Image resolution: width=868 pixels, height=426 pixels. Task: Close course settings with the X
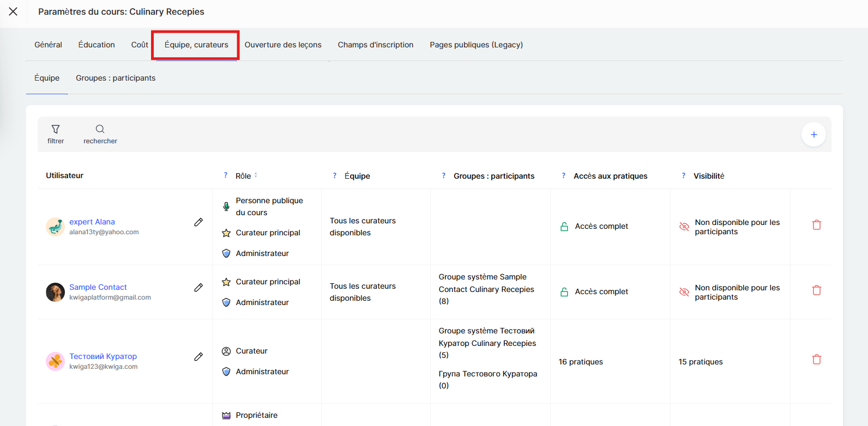click(x=13, y=11)
